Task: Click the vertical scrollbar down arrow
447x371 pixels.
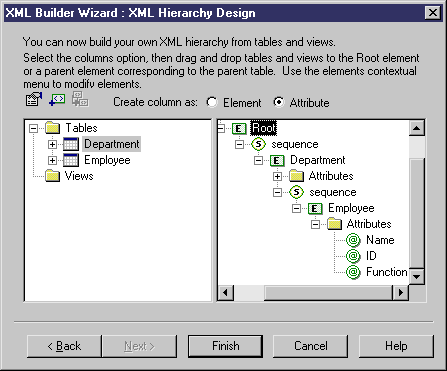Action: coord(417,276)
